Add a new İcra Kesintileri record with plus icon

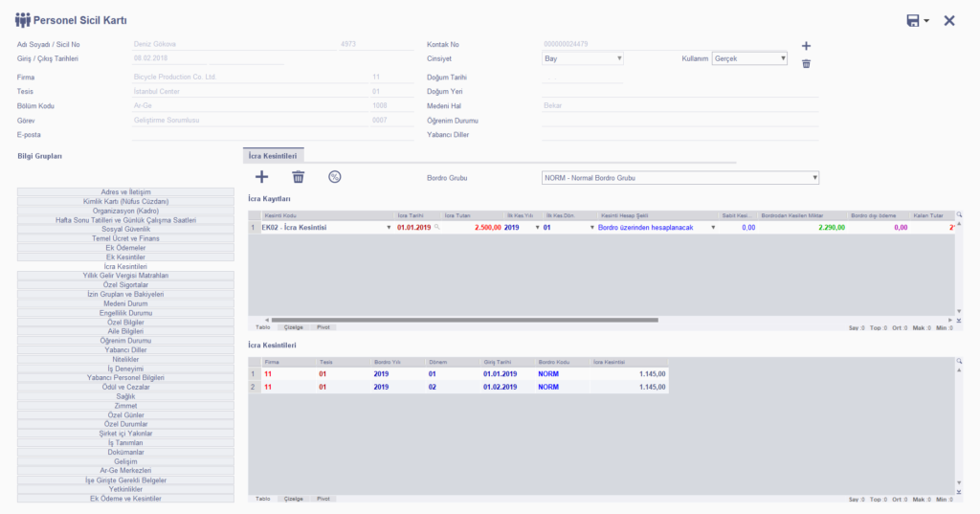pos(262,177)
